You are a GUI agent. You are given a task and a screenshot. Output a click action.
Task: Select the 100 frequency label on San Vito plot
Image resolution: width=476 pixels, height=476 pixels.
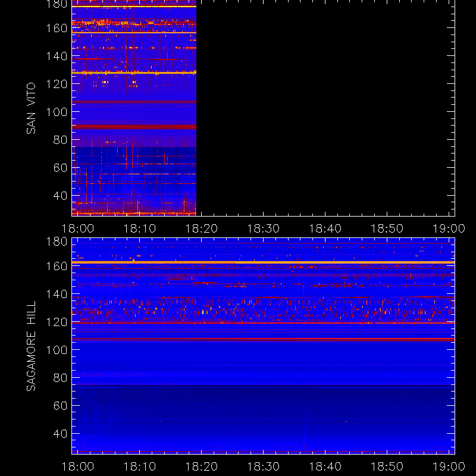pyautogui.click(x=57, y=112)
